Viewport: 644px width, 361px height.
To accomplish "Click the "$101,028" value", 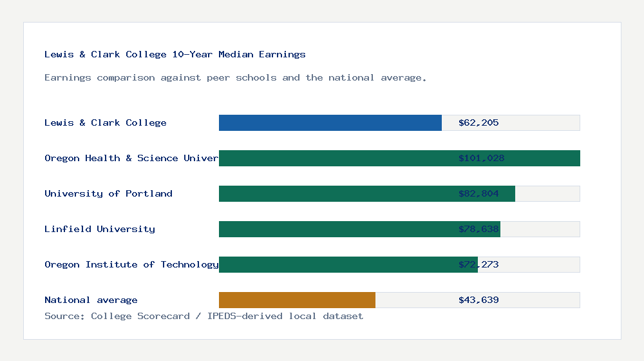I will click(481, 159).
